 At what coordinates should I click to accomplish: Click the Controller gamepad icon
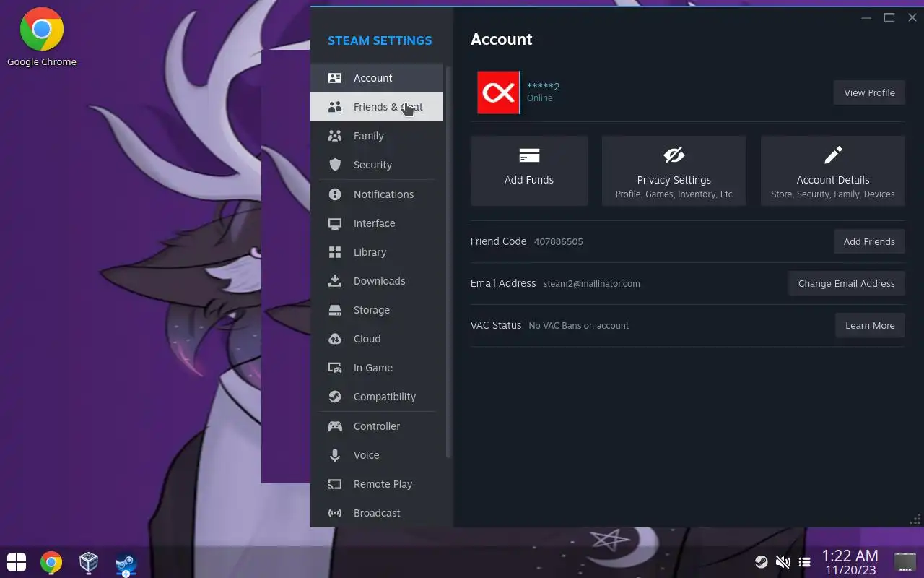(335, 426)
